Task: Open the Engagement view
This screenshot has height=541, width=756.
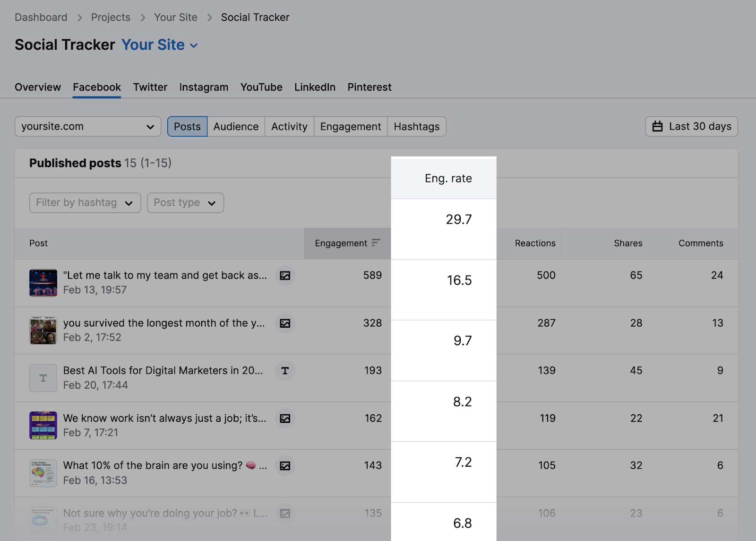Action: (350, 126)
